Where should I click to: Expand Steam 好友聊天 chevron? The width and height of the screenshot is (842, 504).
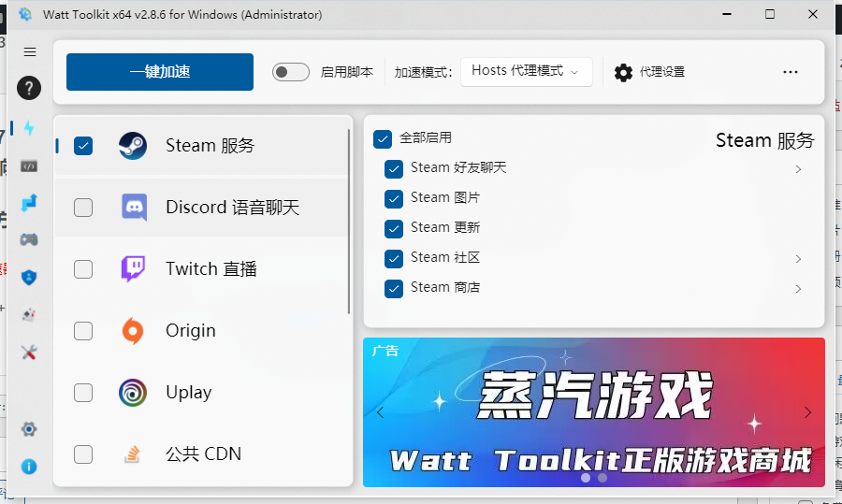click(799, 169)
